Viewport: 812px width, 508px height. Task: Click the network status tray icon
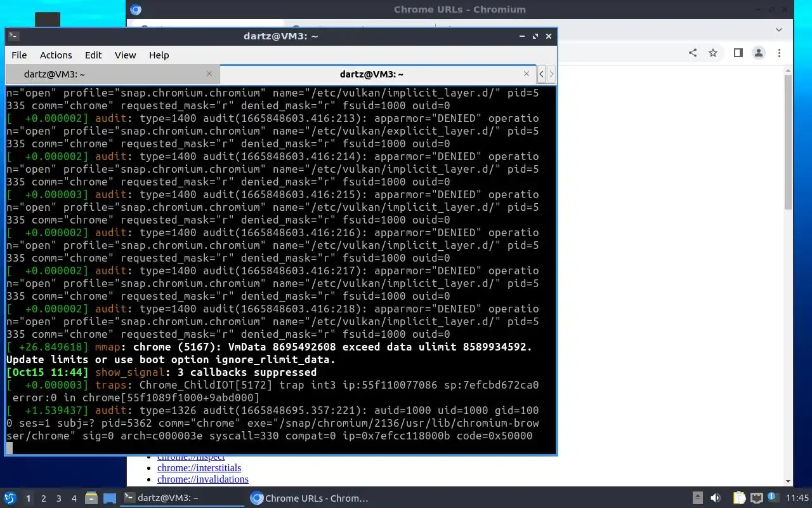point(756,498)
